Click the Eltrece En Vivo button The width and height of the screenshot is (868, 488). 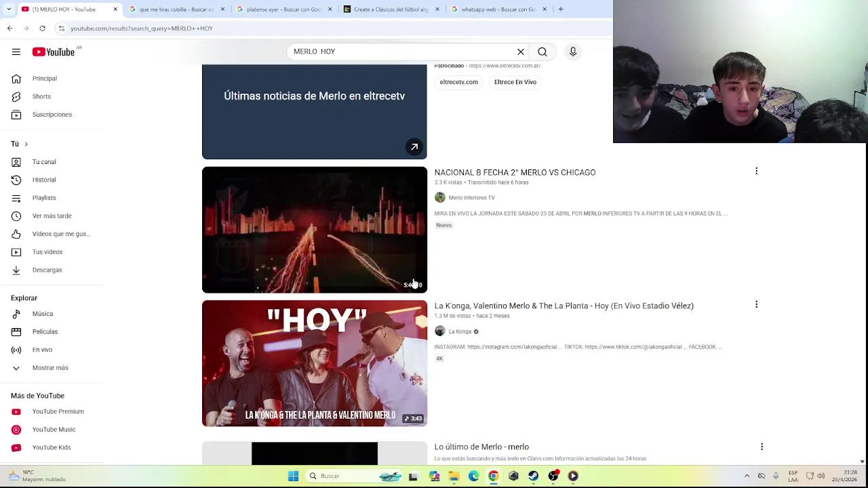[x=515, y=82]
